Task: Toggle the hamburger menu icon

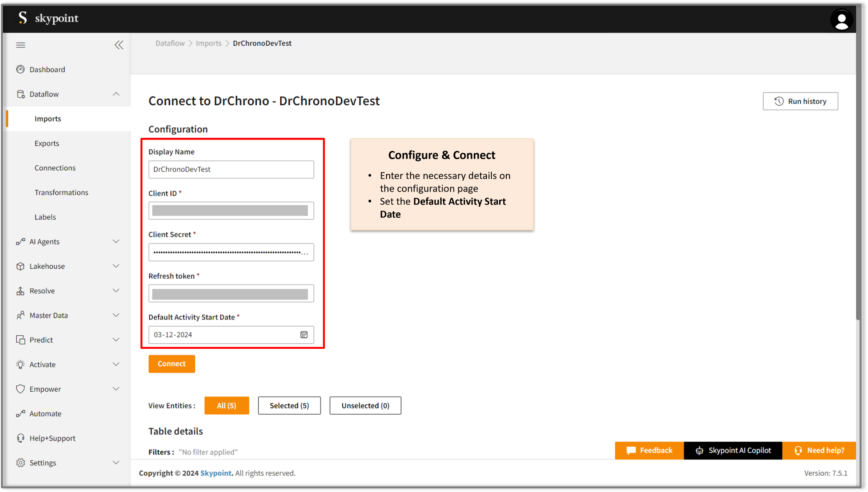Action: click(21, 44)
